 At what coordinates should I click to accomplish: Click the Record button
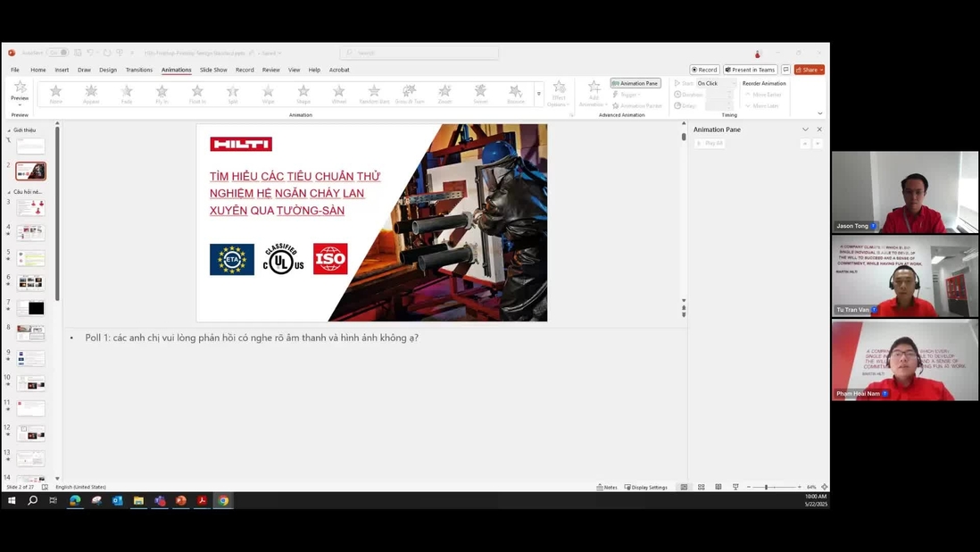click(x=704, y=70)
